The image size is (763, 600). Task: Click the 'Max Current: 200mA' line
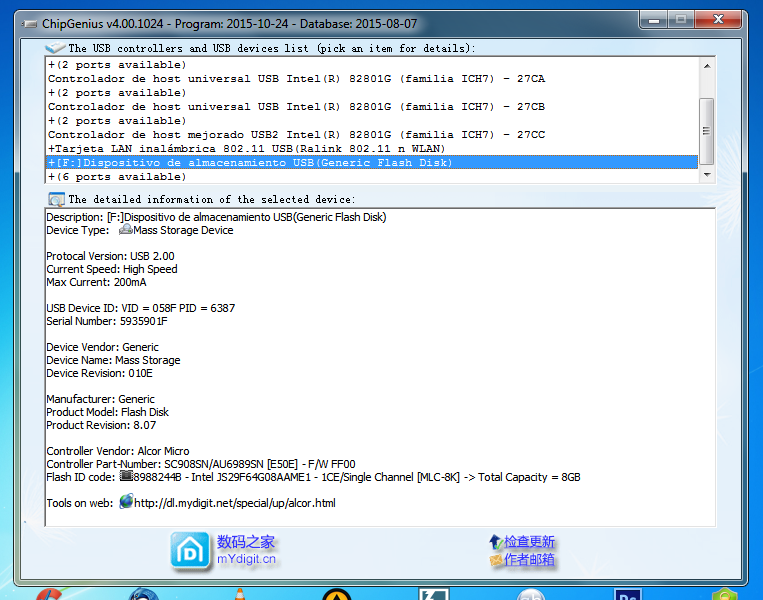(x=96, y=282)
